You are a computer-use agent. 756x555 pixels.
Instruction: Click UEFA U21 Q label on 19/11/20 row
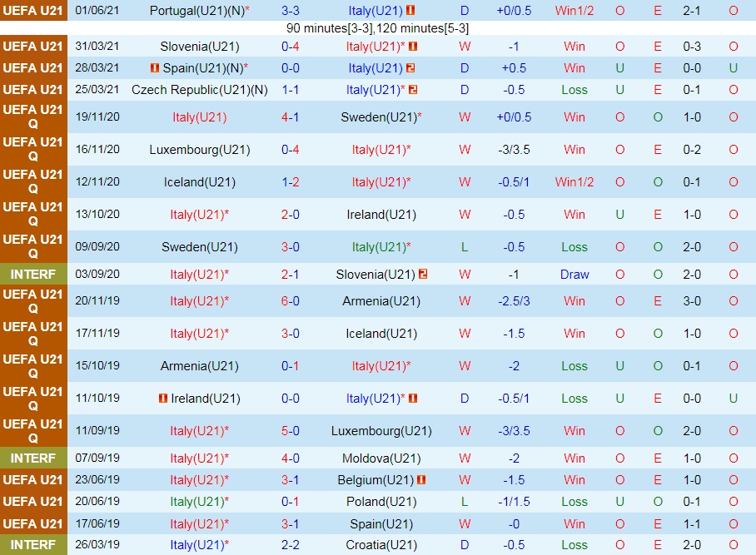pos(33,117)
